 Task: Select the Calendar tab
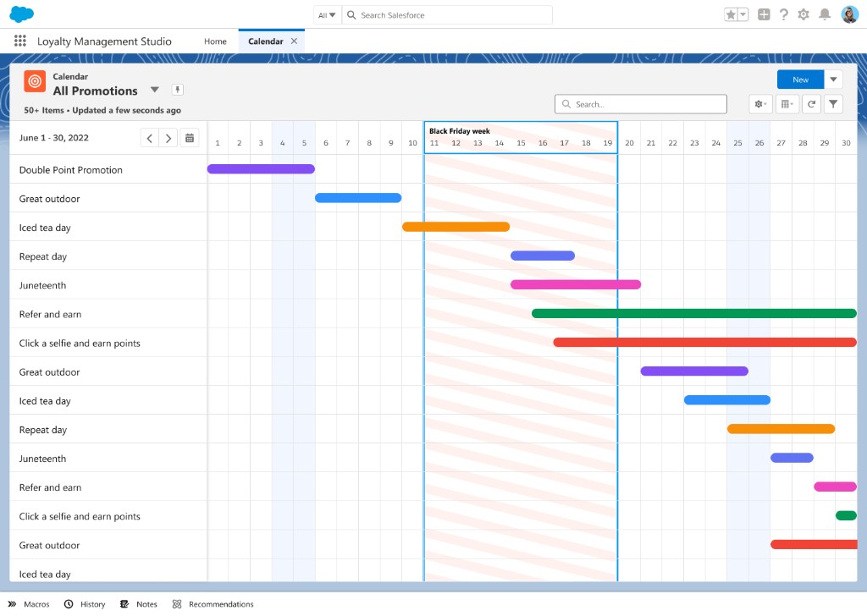pos(265,41)
